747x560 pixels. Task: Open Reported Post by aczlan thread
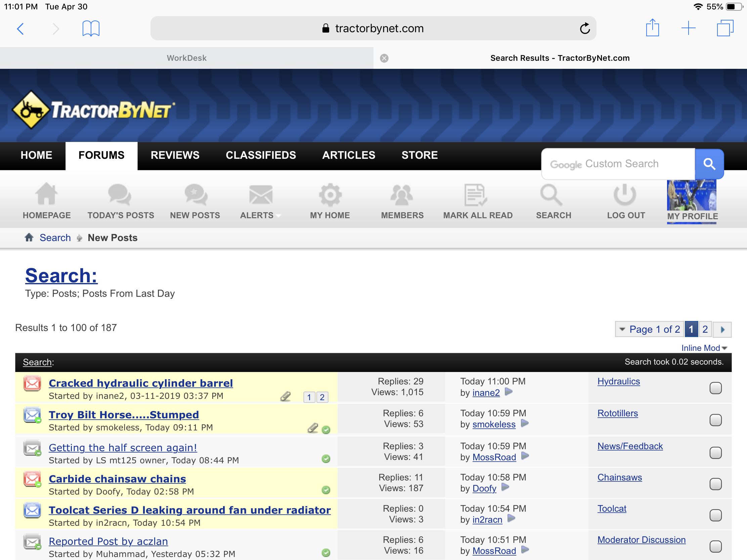coord(108,542)
